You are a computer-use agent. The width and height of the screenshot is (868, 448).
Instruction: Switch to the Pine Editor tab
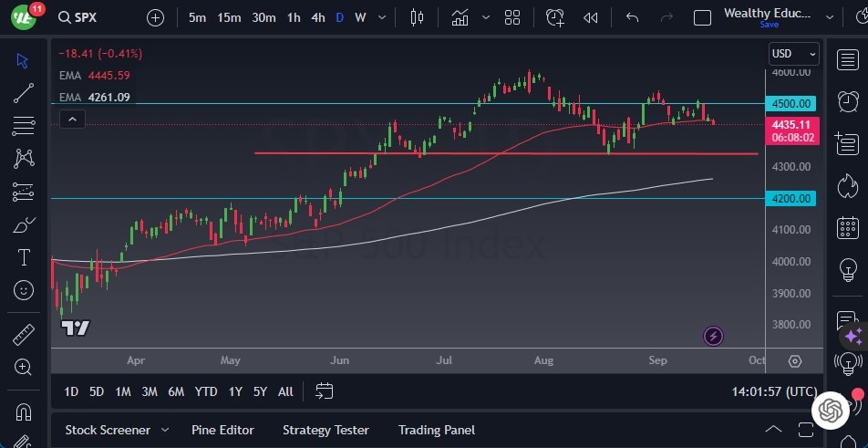[222, 430]
